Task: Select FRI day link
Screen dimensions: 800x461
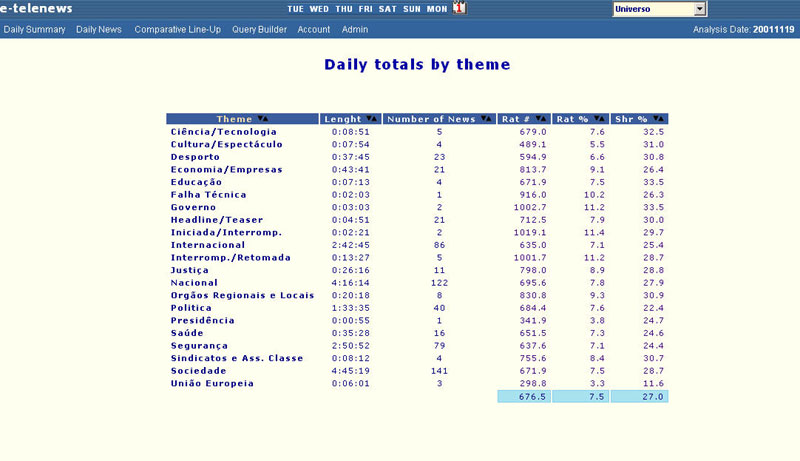Action: [365, 9]
